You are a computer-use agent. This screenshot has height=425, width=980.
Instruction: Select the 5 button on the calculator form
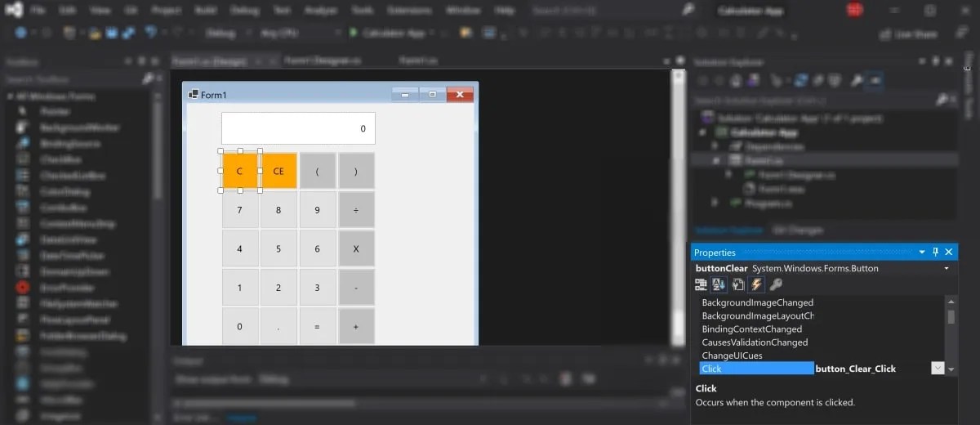[x=278, y=248]
